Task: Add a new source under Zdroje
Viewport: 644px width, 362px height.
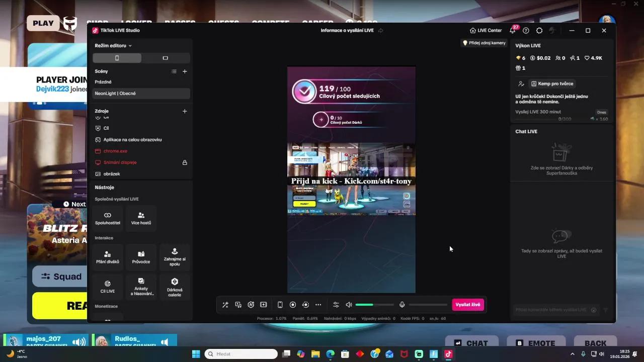Action: tap(185, 111)
